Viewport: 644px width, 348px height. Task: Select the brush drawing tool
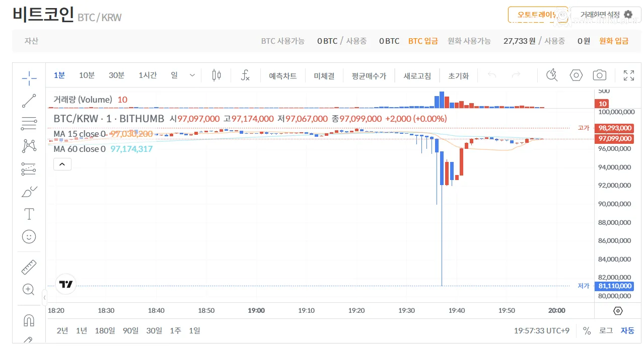(x=29, y=191)
